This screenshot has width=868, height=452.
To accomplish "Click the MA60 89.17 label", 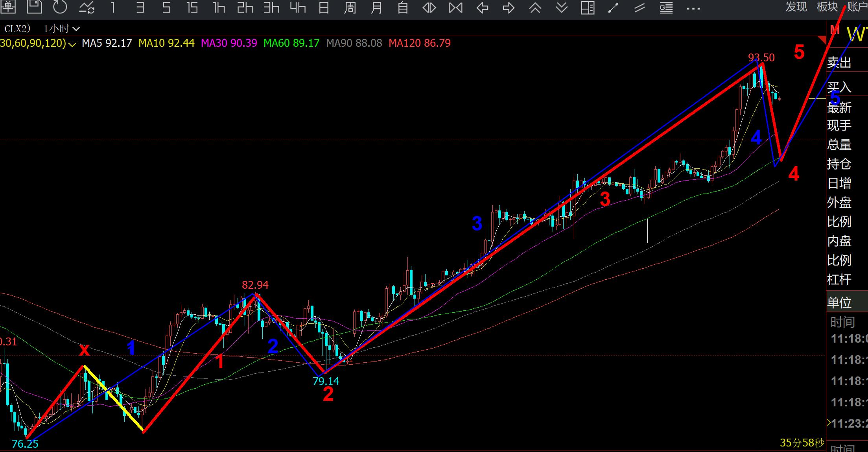I will pos(291,43).
